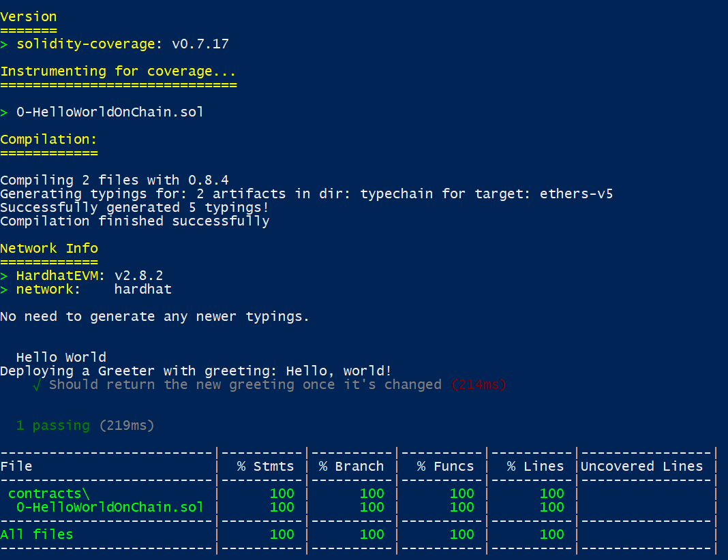Click 0-HelloWorldOnChain.sol in coverage table
The image size is (728, 560).
point(110,507)
